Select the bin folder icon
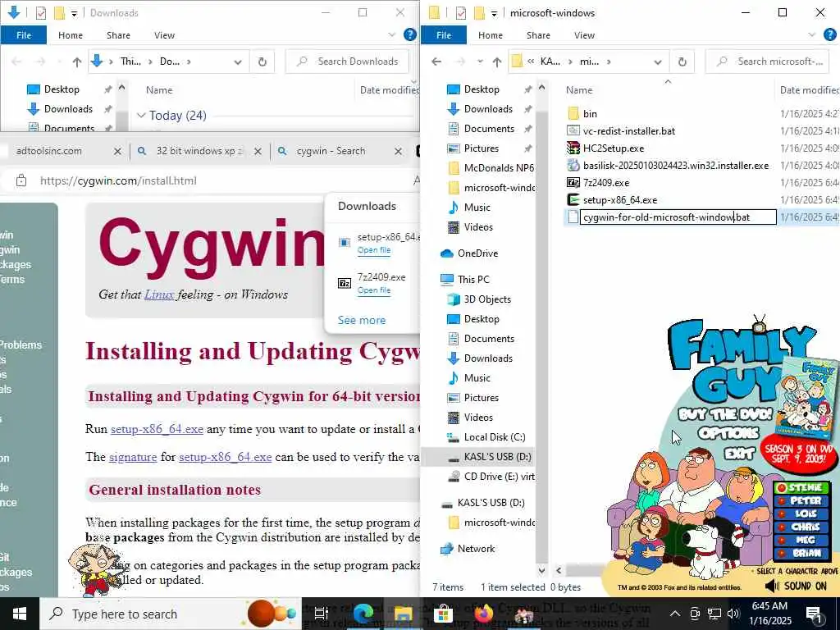This screenshot has width=840, height=630. point(573,113)
